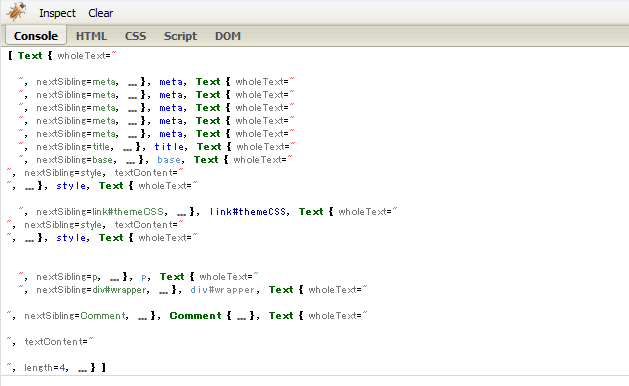The width and height of the screenshot is (629, 386).
Task: Click the blue div#wrapper element link
Action: [x=222, y=290]
